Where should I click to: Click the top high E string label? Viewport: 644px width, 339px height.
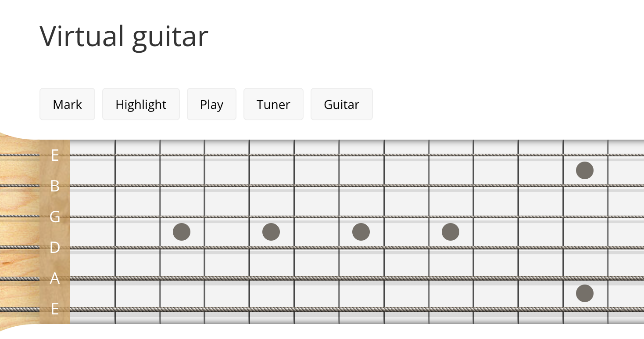click(55, 155)
